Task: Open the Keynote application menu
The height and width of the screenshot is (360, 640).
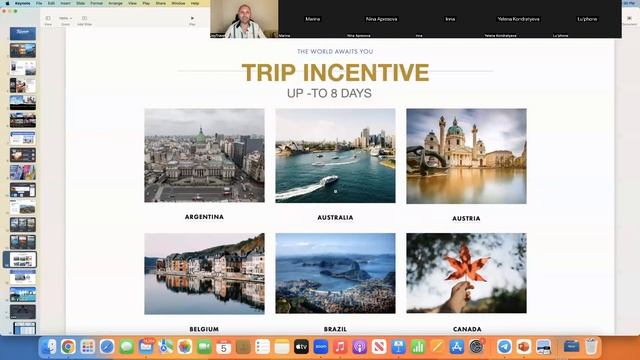Action: tap(22, 3)
